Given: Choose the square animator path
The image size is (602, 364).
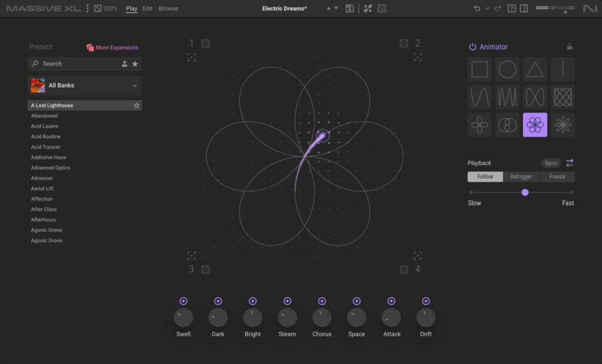Looking at the screenshot, I should [479, 69].
